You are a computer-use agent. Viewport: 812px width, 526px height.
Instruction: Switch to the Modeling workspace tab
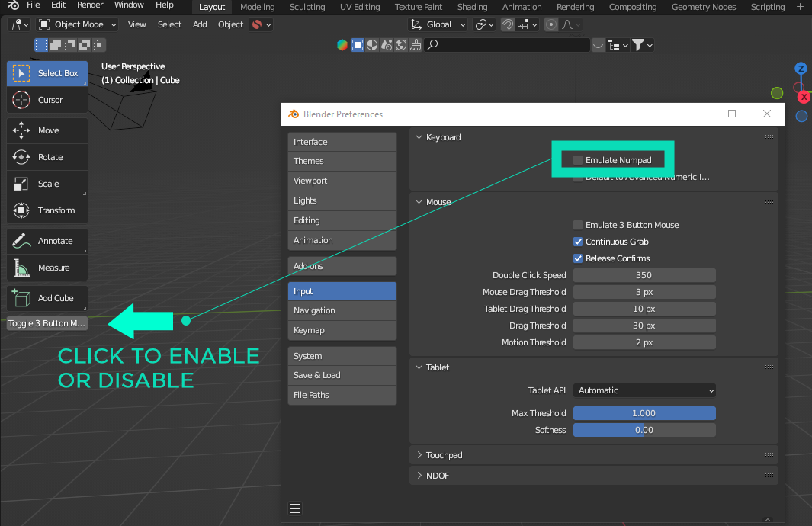tap(258, 7)
